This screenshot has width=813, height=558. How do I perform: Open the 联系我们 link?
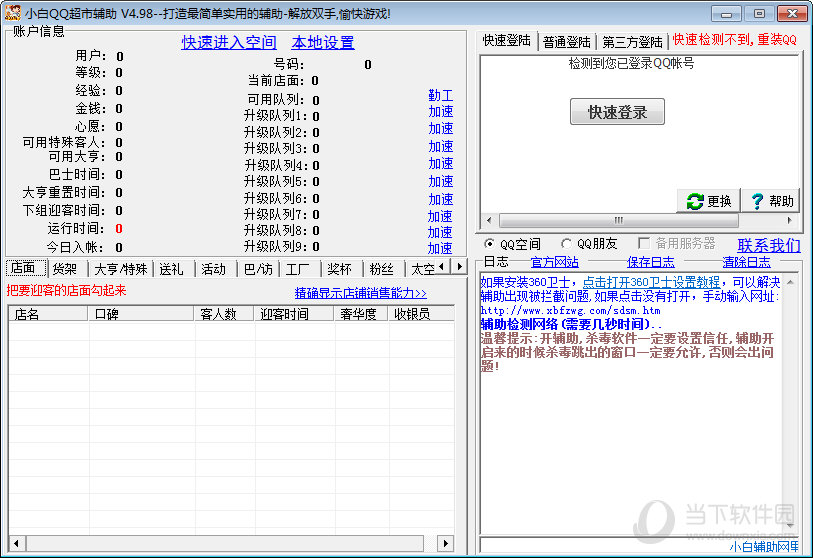coord(769,245)
